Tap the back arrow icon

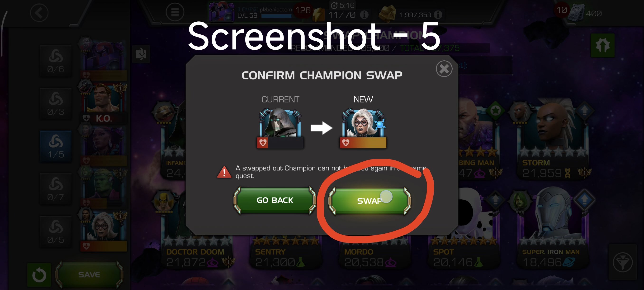click(39, 13)
